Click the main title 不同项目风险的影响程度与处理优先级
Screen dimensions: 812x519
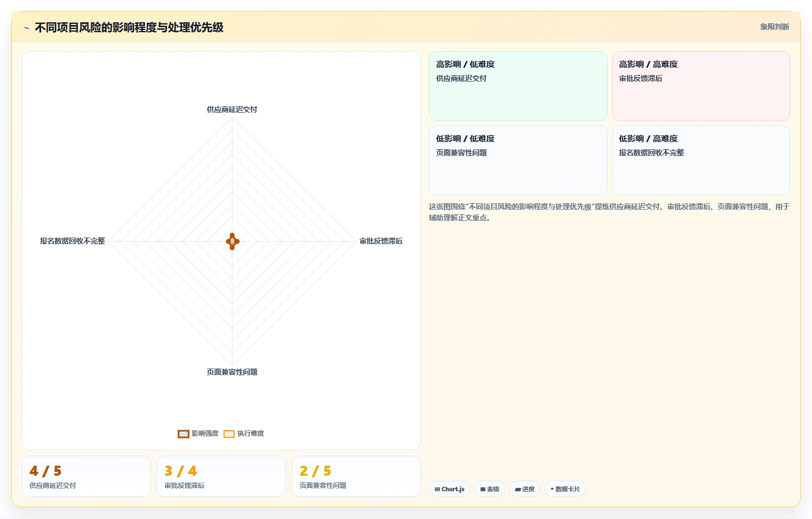point(129,27)
